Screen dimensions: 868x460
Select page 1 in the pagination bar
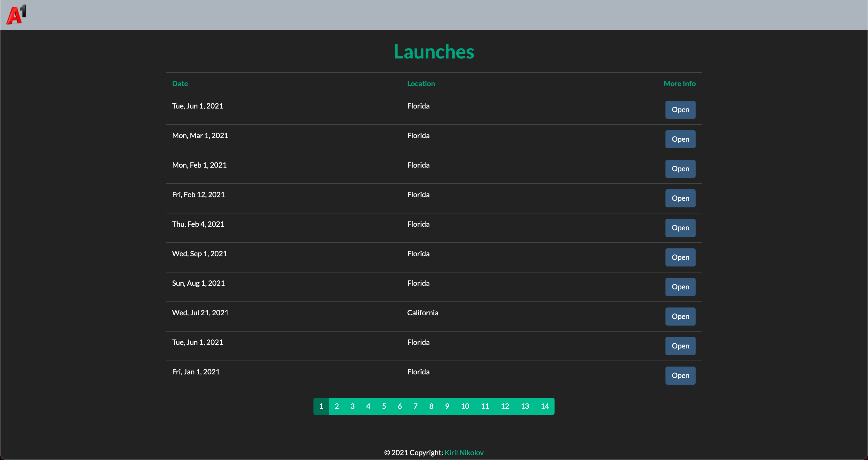[321, 406]
